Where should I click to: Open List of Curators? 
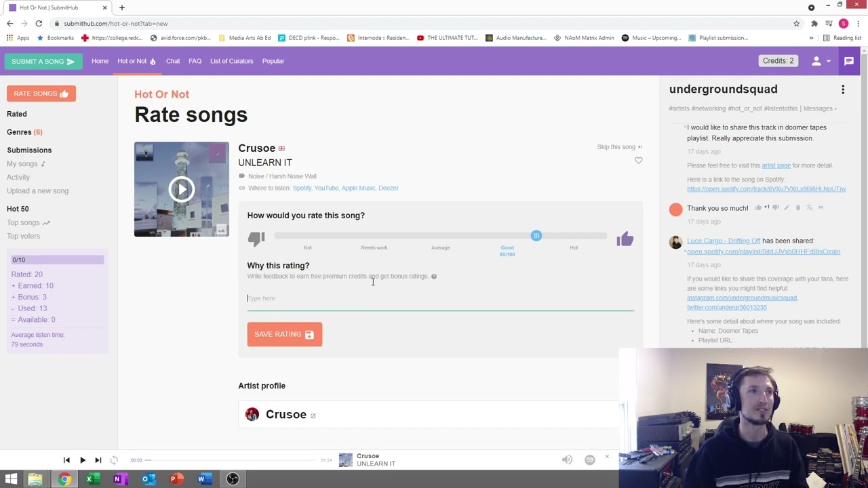(x=232, y=61)
